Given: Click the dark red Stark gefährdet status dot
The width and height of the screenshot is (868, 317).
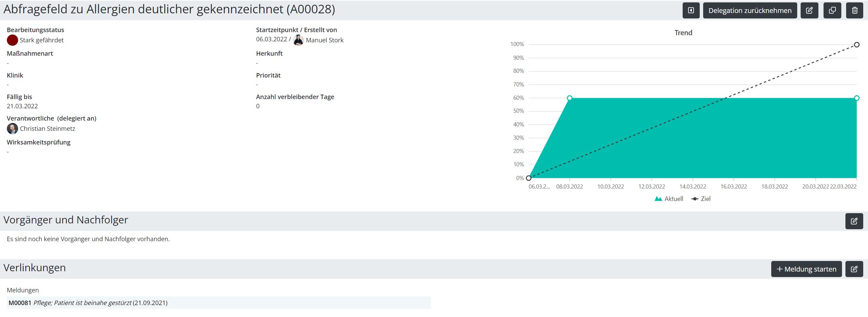Looking at the screenshot, I should pos(12,40).
